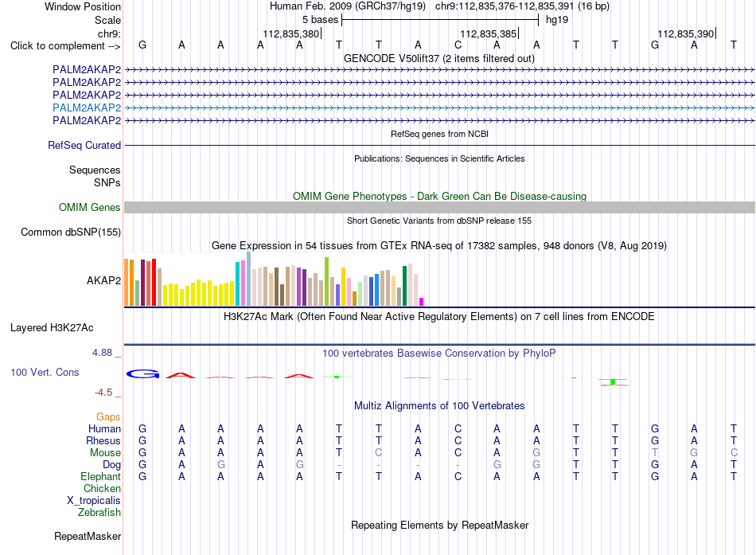
Task: Click the chr9: ruler label
Action: [x=109, y=33]
